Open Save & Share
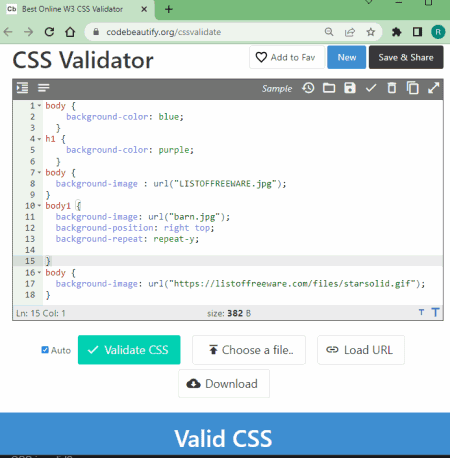 click(406, 57)
